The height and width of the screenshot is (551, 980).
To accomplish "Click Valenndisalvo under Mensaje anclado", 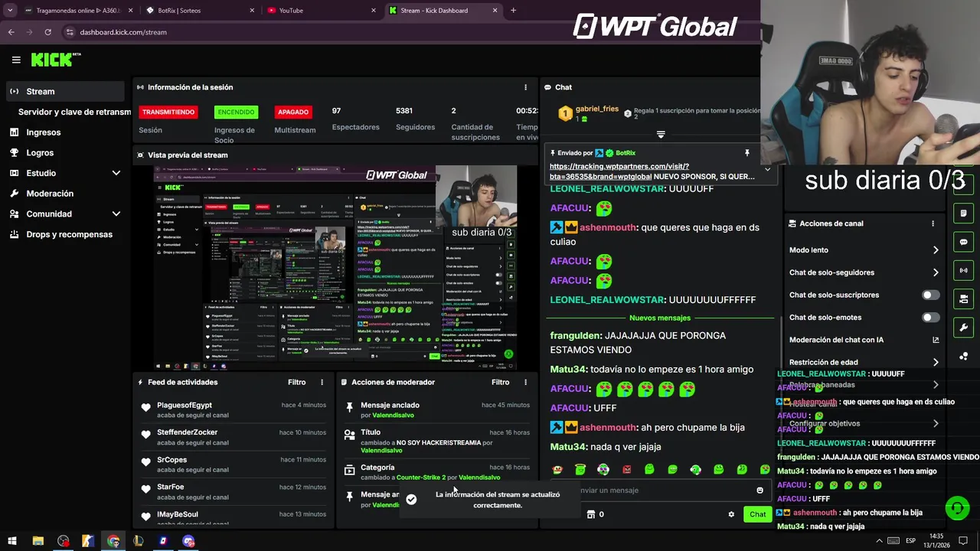I will pos(393,416).
